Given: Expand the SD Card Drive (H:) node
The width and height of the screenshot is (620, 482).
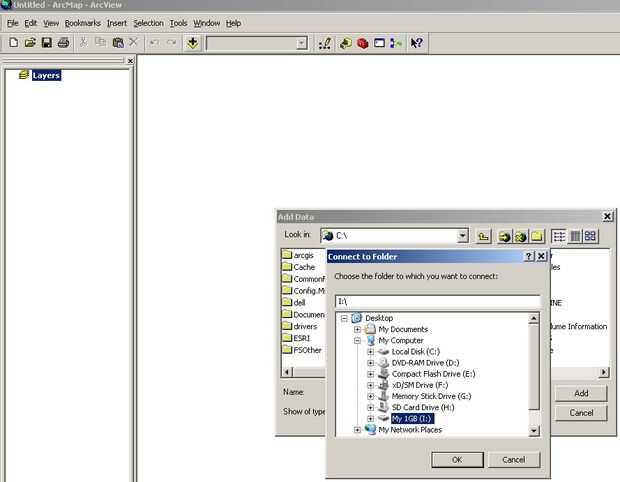Looking at the screenshot, I should (370, 407).
